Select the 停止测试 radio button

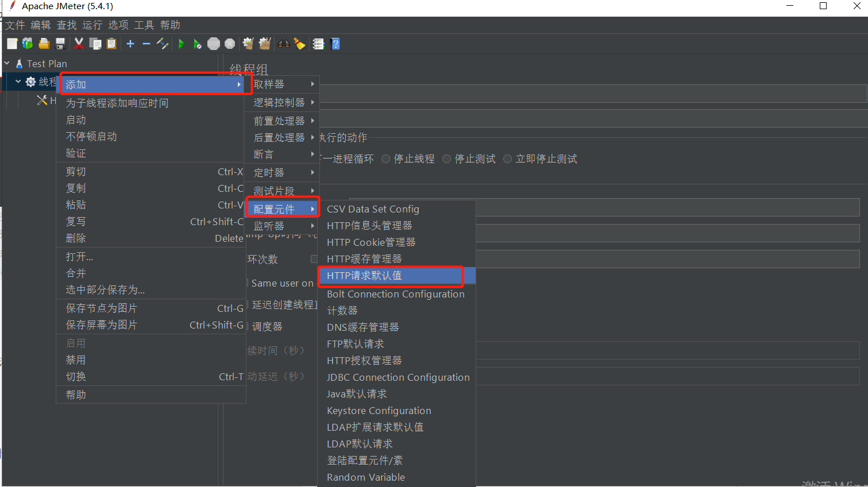447,159
